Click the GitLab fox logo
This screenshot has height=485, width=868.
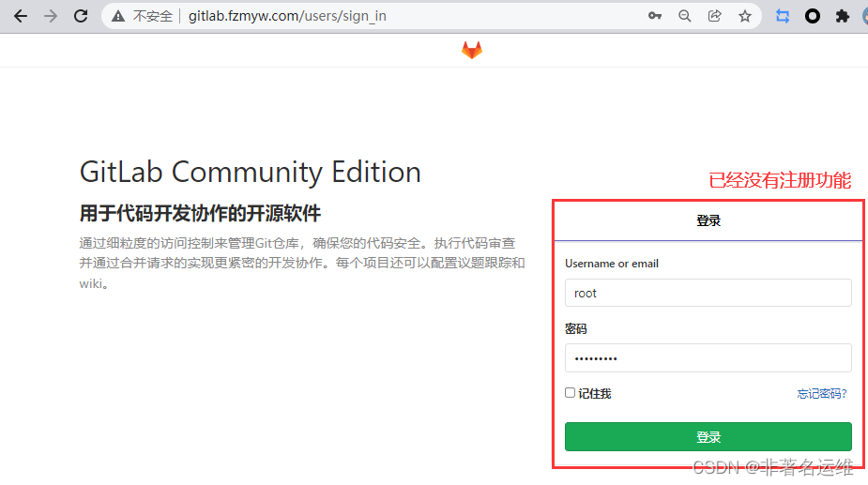pyautogui.click(x=472, y=51)
